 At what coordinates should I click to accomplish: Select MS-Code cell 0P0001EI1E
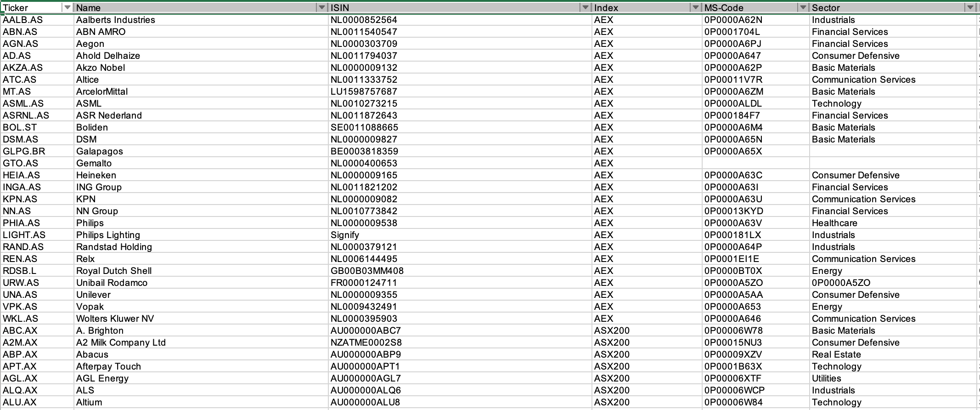pos(756,259)
